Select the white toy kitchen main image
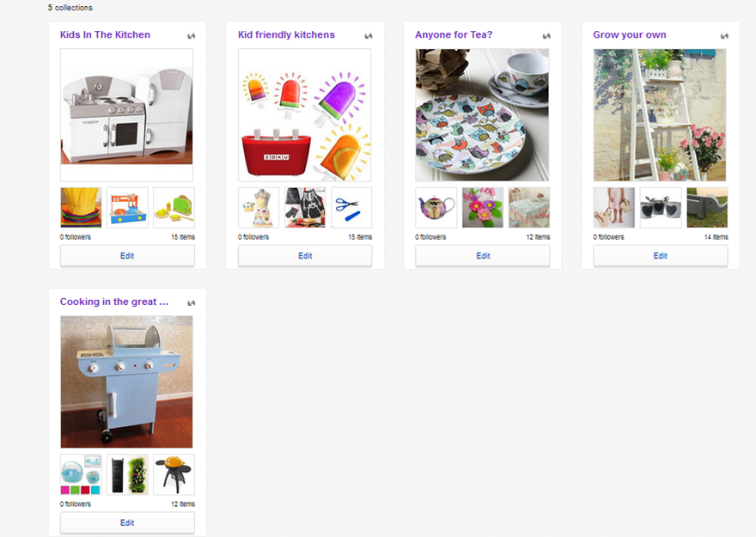 pos(127,115)
